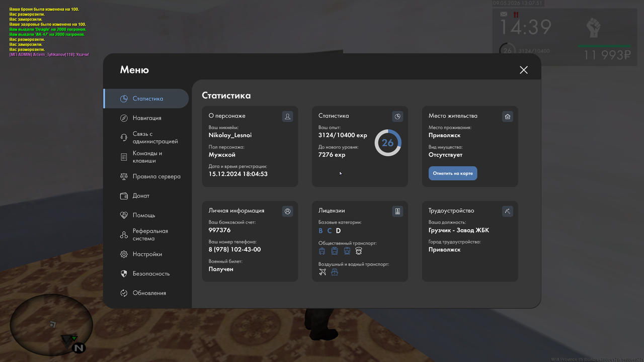This screenshot has height=362, width=644.
Task: Click the red fork and knife hunger icon
Action: click(516, 15)
